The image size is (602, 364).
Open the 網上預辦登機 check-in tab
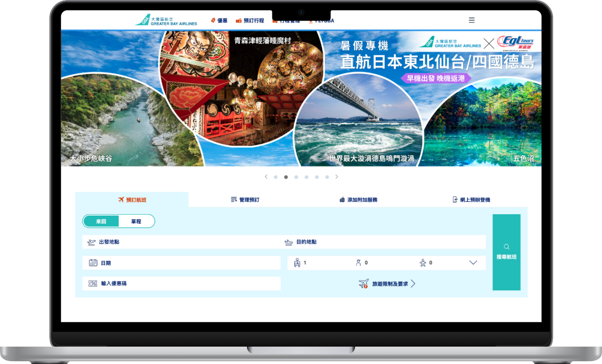tap(475, 199)
